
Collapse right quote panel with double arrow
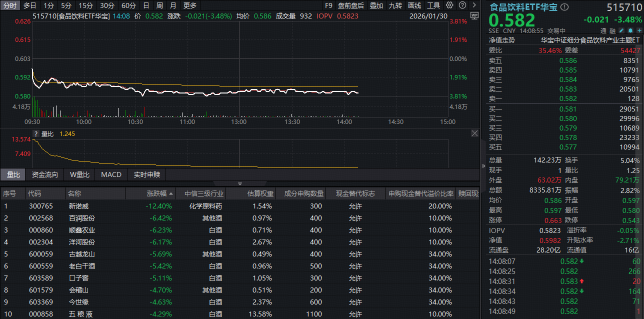(x=483, y=166)
